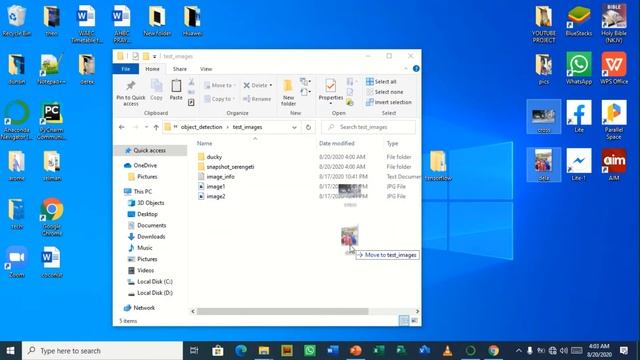Refresh the test_images folder view
The height and width of the screenshot is (360, 640).
(x=308, y=127)
